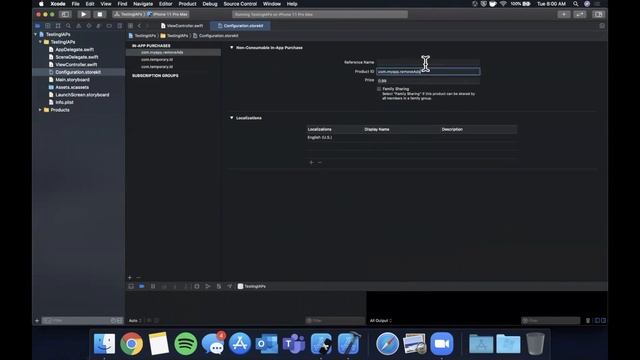Open Zoom from the Dock

pos(441,344)
